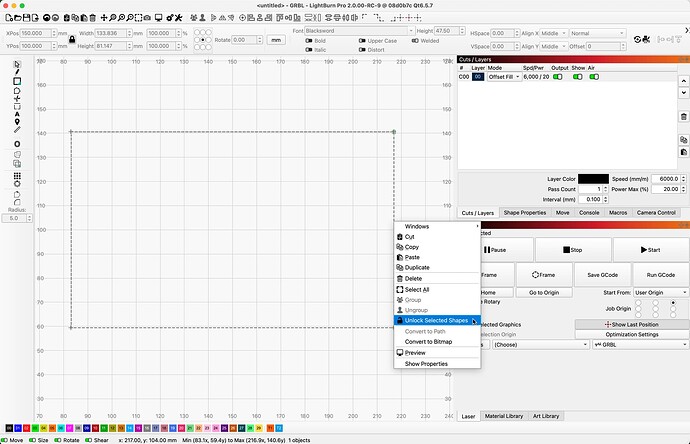
Task: Toggle Air switch for layer C00
Action: pos(594,77)
